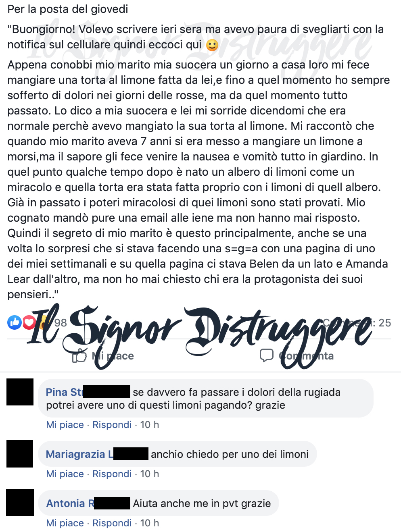Like Mariagrazia's comment with Mi piace

click(65, 474)
